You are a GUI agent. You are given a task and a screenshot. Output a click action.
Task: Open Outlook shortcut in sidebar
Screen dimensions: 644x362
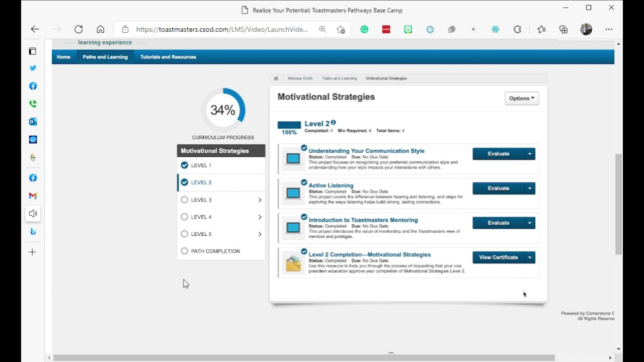tap(33, 122)
